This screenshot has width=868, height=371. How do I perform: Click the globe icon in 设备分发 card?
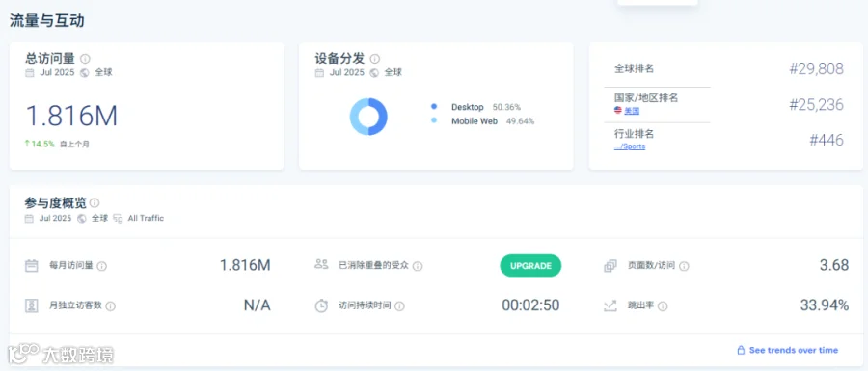pos(374,72)
